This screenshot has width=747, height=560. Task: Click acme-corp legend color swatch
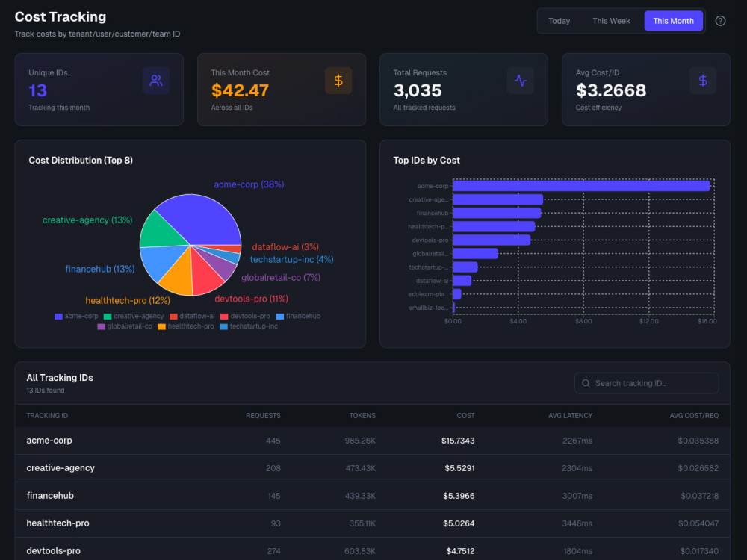click(58, 317)
